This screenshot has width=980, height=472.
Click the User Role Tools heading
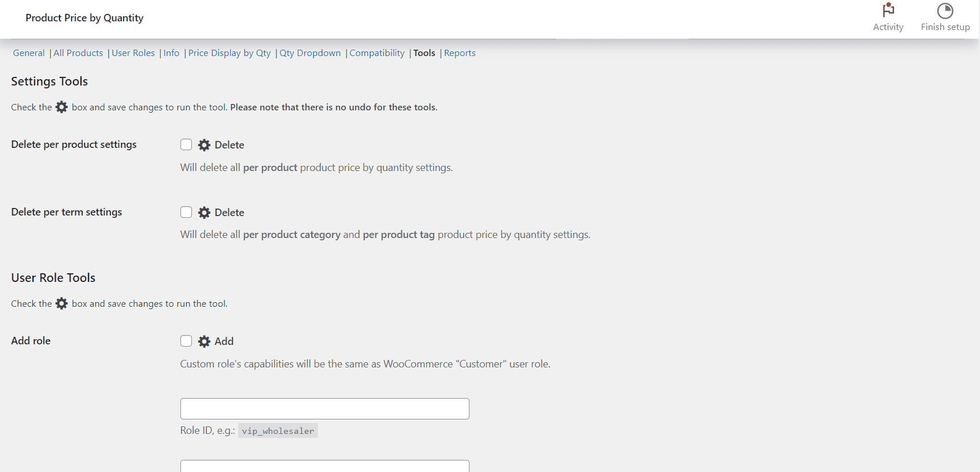click(53, 278)
